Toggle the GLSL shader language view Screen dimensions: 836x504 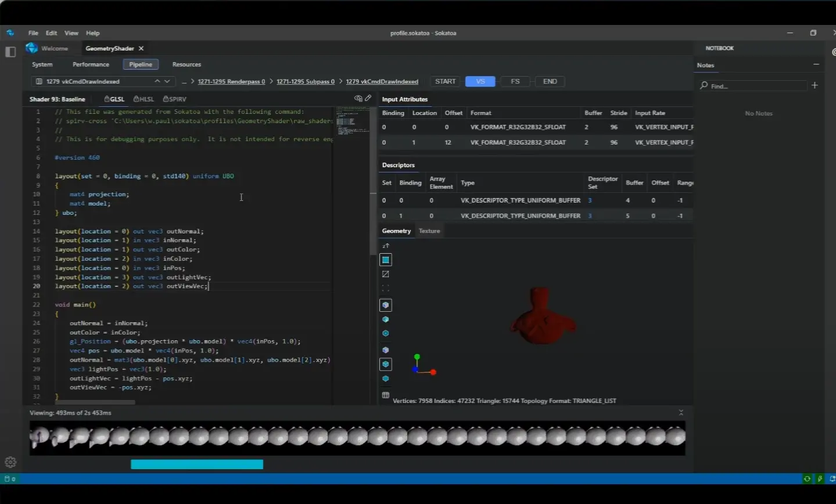tap(114, 99)
